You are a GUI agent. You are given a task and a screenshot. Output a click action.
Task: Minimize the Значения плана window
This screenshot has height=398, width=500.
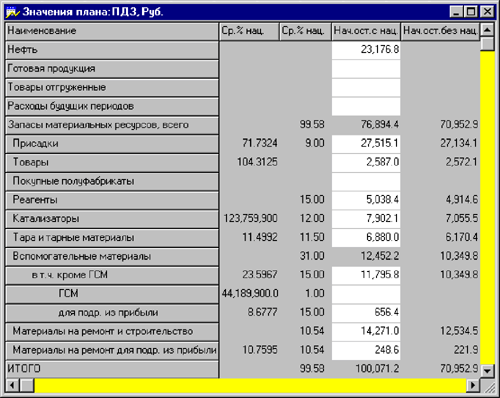point(456,12)
